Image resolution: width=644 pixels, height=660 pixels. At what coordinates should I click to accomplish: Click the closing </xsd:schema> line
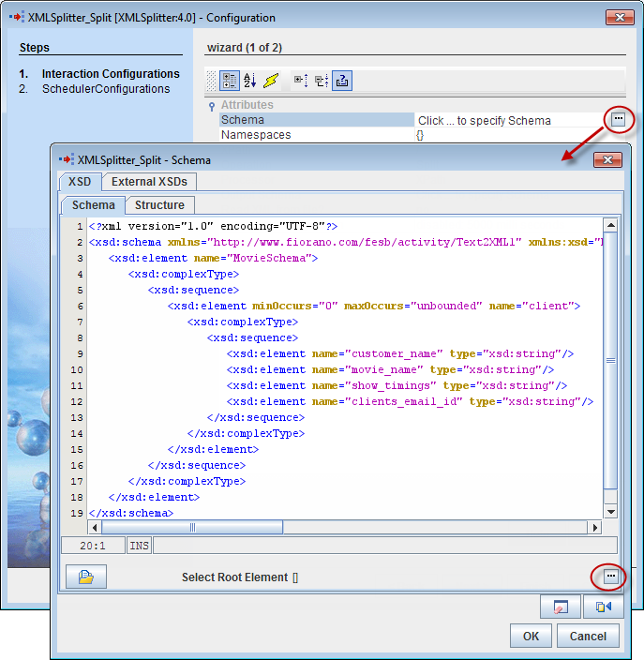pyautogui.click(x=131, y=513)
